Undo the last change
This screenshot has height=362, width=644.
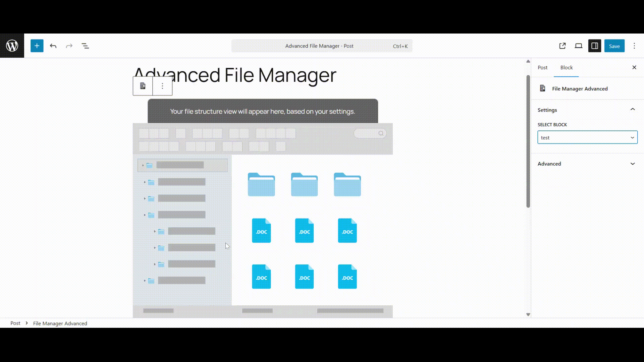(x=53, y=46)
